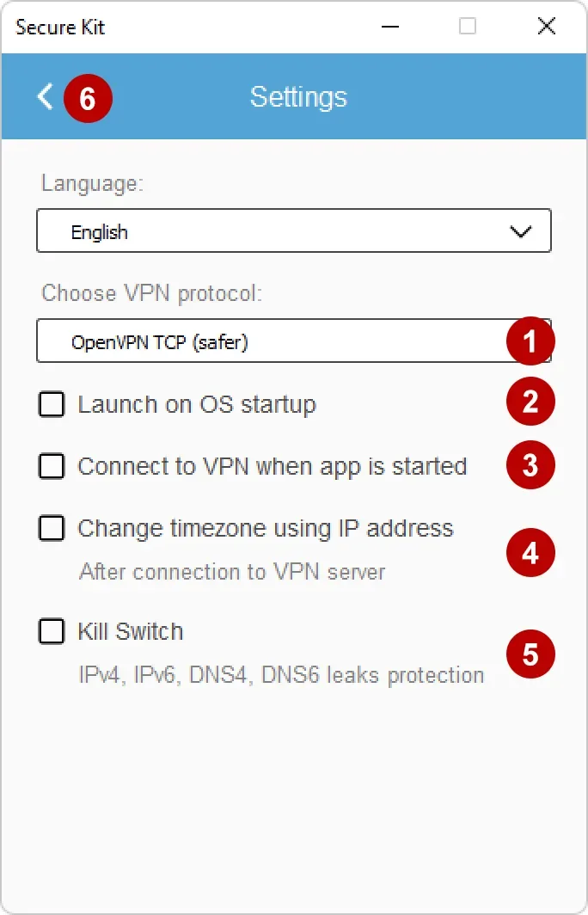Tick Change timezone using IP address

click(x=52, y=528)
